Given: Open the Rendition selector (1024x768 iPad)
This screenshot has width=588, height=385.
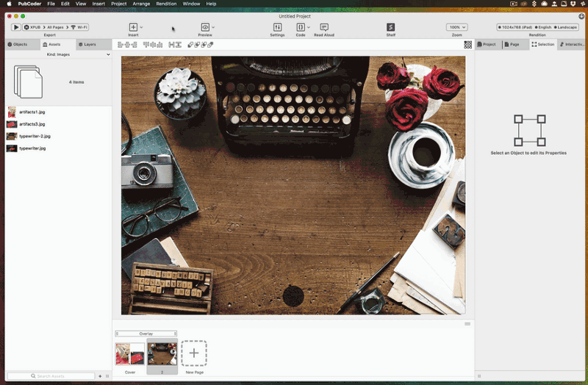Looking at the screenshot, I should point(537,27).
